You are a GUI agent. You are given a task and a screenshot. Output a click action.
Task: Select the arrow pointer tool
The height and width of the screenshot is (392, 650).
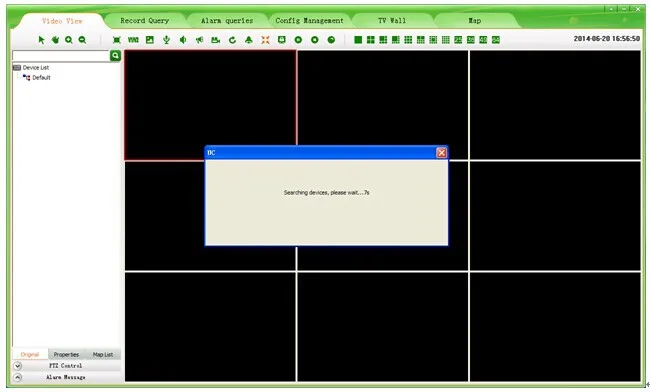41,40
